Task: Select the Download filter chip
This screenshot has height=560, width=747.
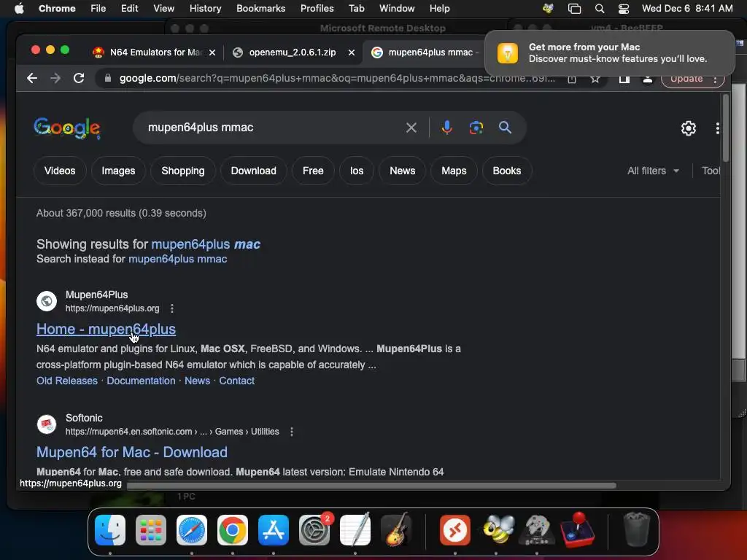Action: 253,171
